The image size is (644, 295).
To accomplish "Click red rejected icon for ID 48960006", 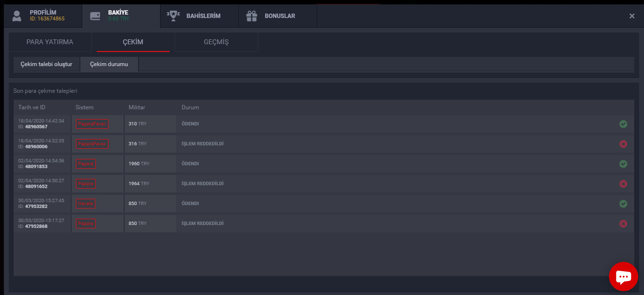I will pos(623,144).
